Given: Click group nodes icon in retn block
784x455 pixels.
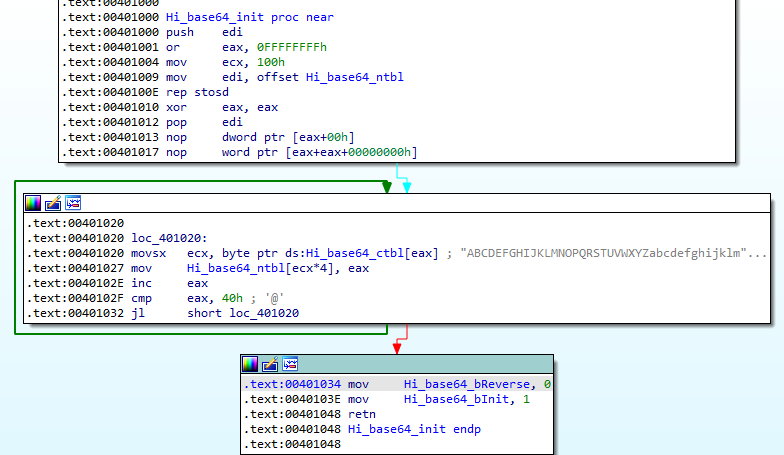Looking at the screenshot, I should pos(290,364).
